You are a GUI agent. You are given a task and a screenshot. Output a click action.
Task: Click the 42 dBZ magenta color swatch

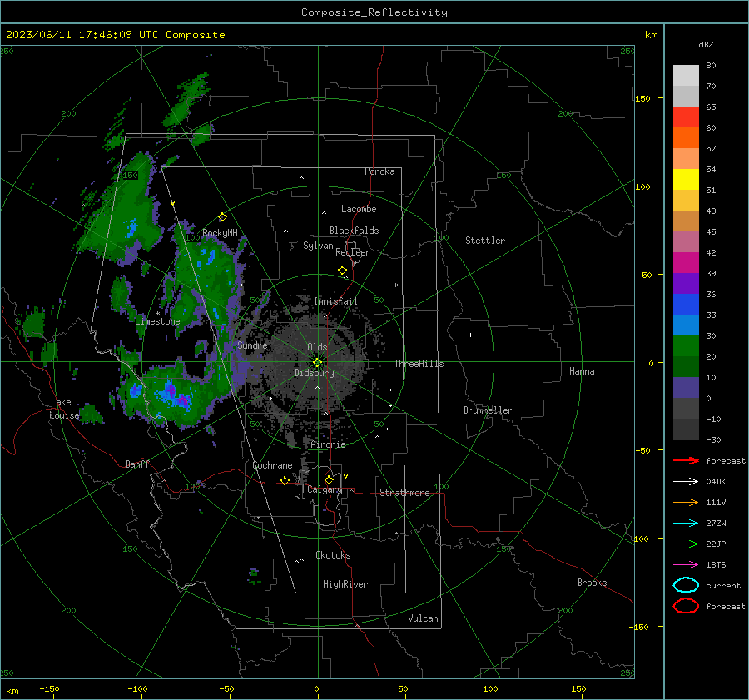(686, 263)
